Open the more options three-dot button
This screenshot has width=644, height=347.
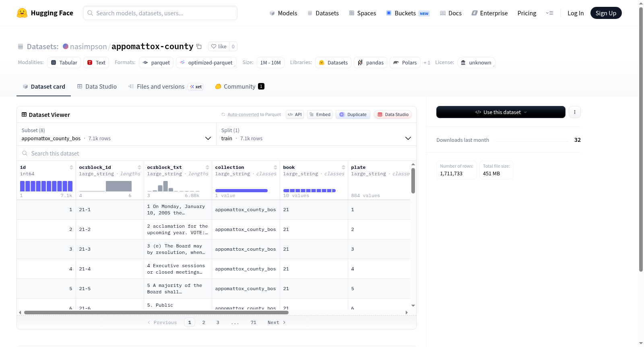(x=575, y=112)
